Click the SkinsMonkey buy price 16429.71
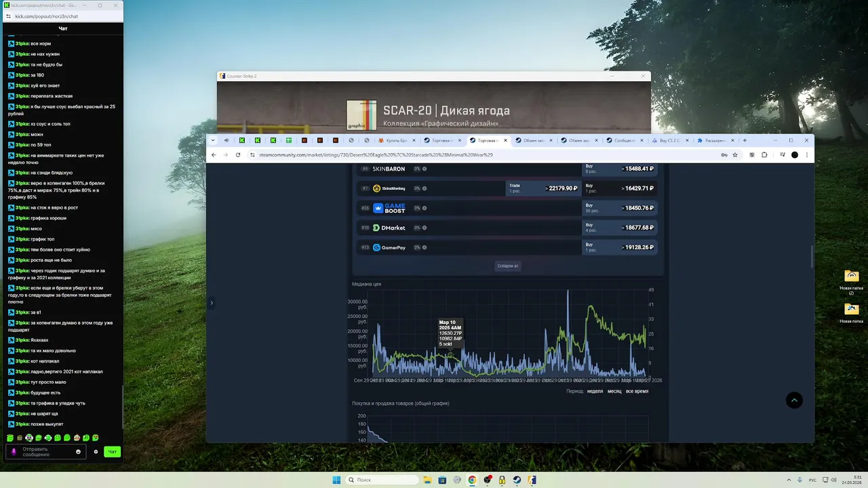This screenshot has height=488, width=868. [x=619, y=188]
